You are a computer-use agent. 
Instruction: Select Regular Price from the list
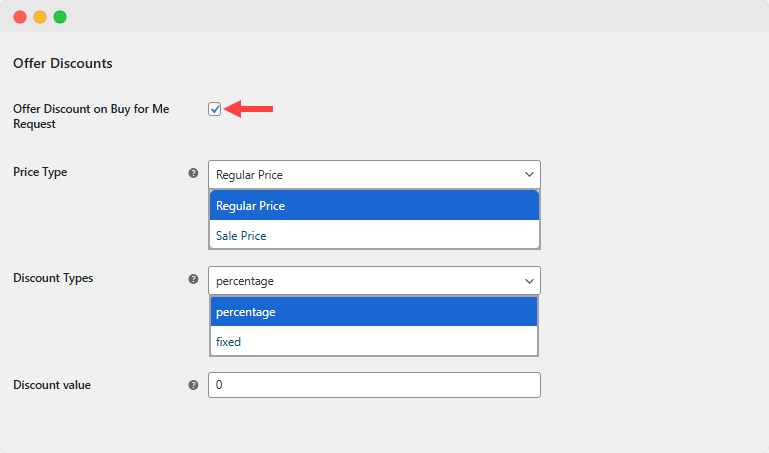(x=374, y=206)
